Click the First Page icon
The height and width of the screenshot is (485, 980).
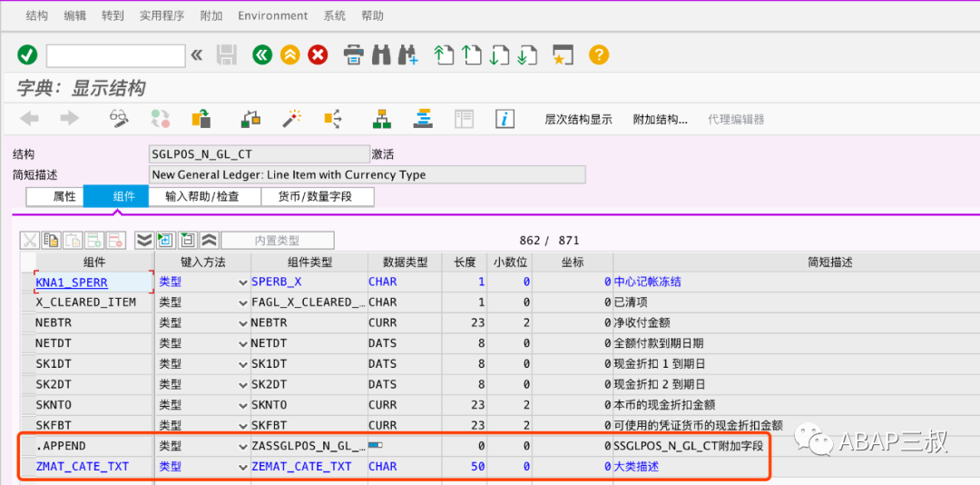[443, 55]
